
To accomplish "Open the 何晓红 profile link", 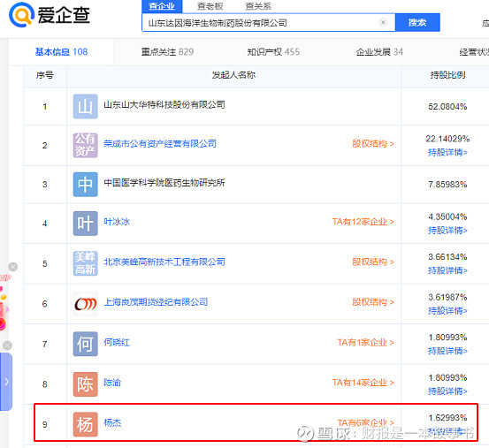I will pos(117,342).
